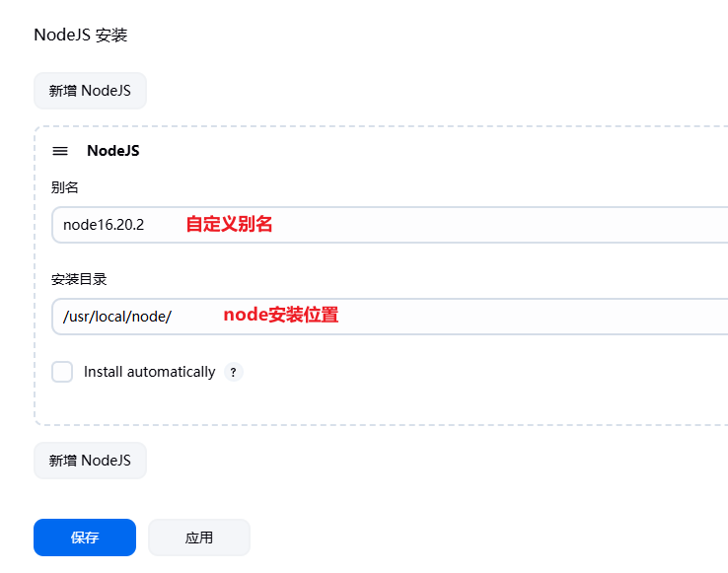This screenshot has height=573, width=728.
Task: Focus the 别名 input to the right of the red note
Action: (x=493, y=225)
